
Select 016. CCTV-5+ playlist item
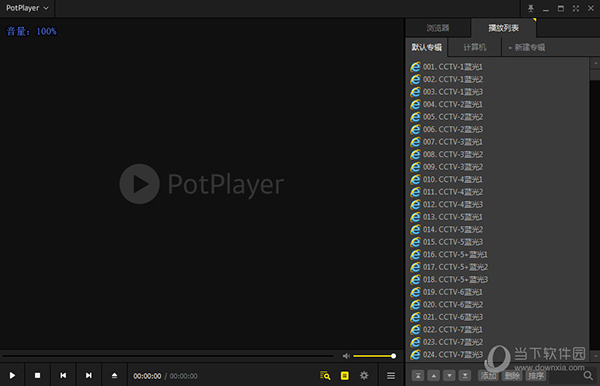497,255
